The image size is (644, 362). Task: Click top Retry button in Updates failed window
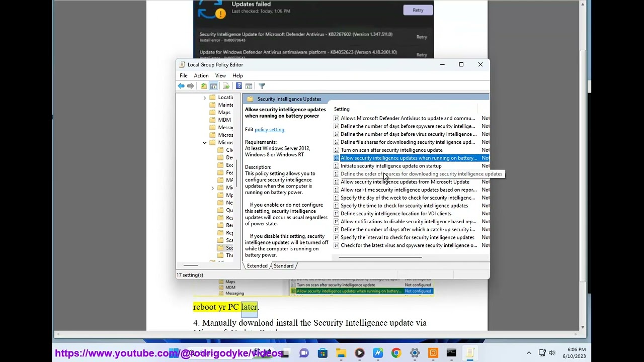pos(418,10)
